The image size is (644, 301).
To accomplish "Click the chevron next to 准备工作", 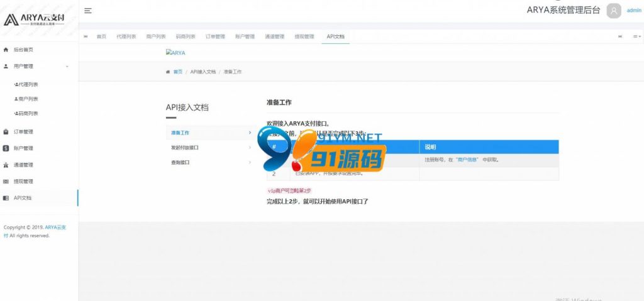I will pyautogui.click(x=250, y=133).
